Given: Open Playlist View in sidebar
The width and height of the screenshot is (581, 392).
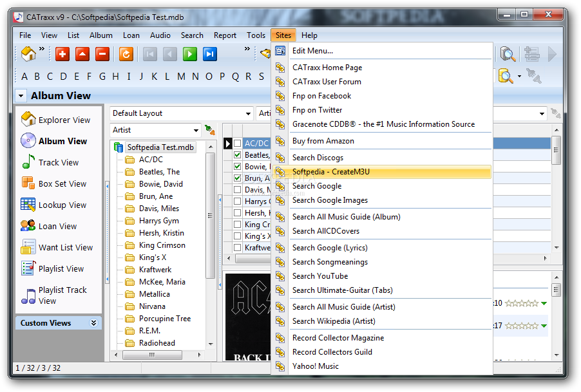Looking at the screenshot, I should [x=52, y=268].
